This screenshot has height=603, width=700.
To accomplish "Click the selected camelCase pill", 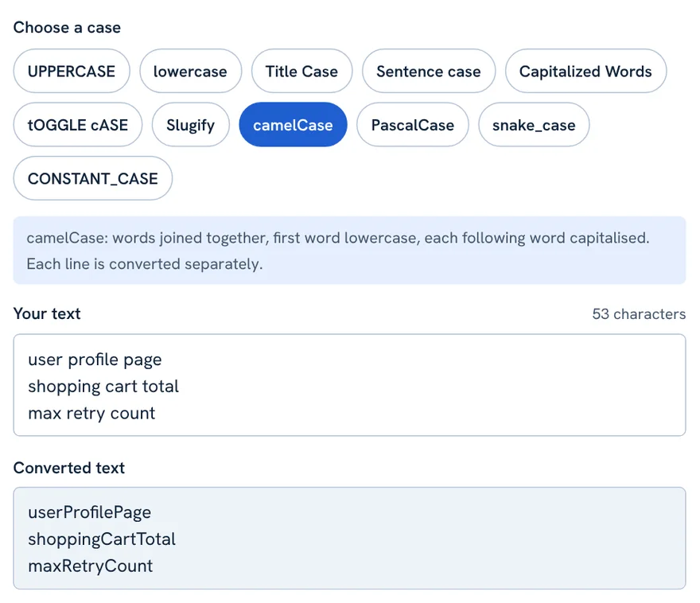I will pyautogui.click(x=293, y=125).
